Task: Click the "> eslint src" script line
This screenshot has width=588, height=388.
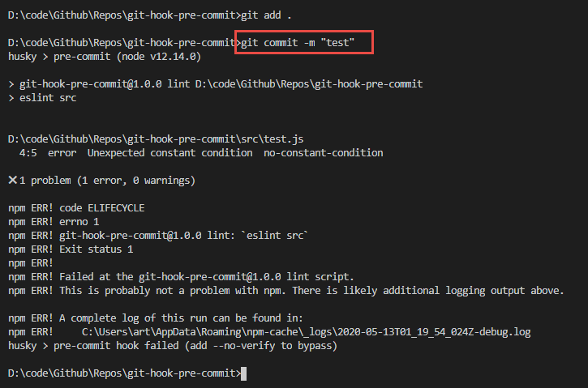Action: click(x=42, y=98)
